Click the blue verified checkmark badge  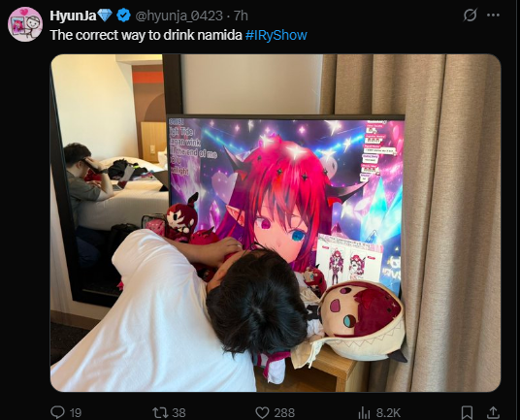(x=124, y=16)
